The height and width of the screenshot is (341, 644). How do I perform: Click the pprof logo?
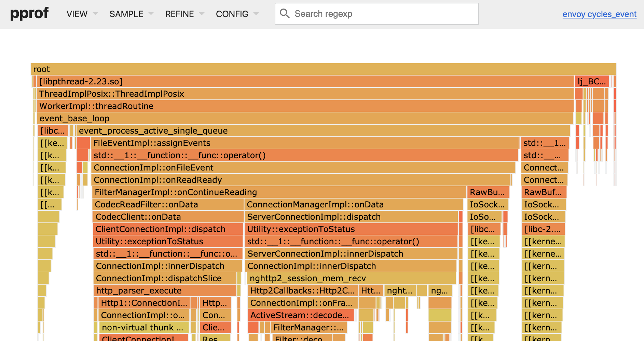pos(29,14)
